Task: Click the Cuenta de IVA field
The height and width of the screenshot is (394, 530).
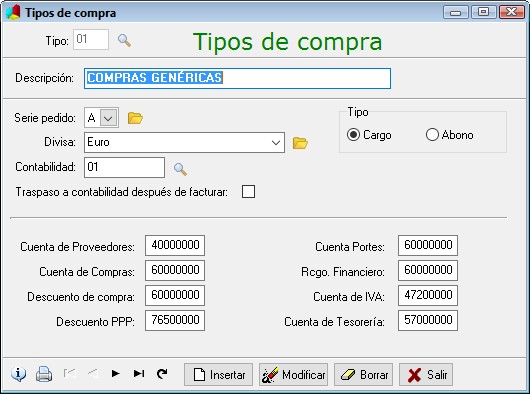Action: click(x=428, y=295)
